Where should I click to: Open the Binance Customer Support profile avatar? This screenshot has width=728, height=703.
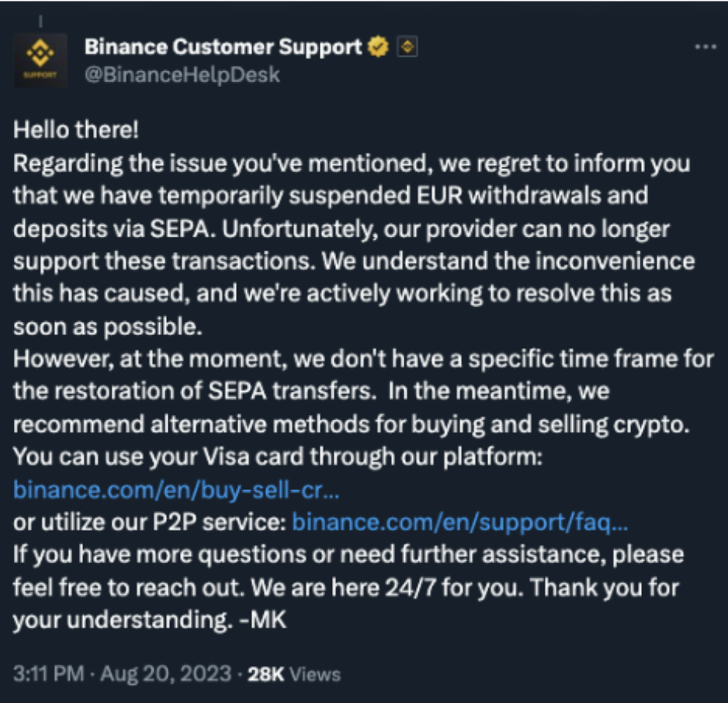click(x=41, y=61)
